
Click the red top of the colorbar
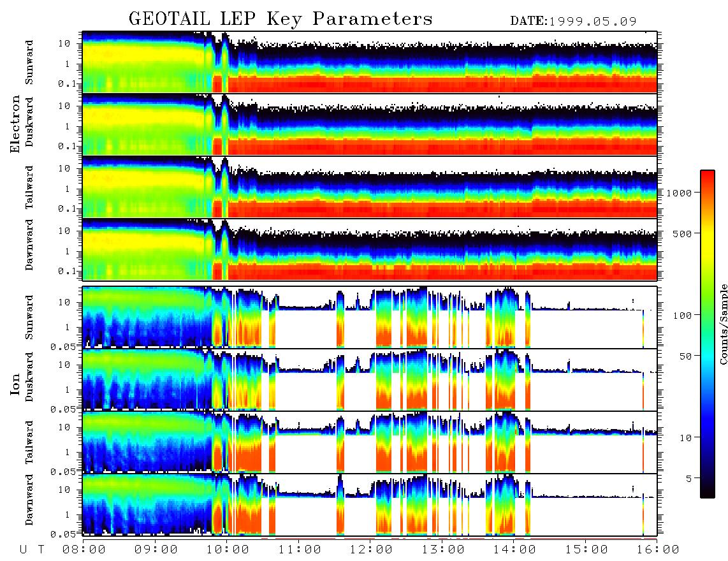[708, 178]
